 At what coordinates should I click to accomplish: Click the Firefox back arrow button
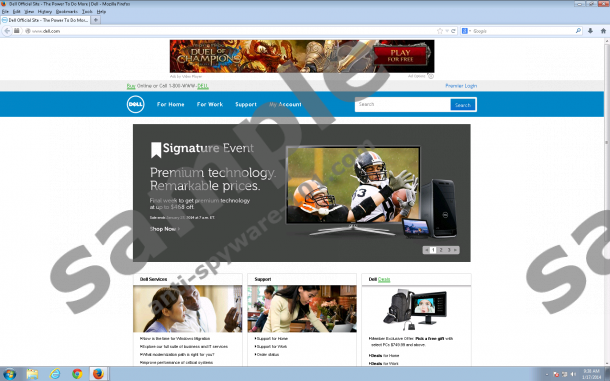point(7,31)
